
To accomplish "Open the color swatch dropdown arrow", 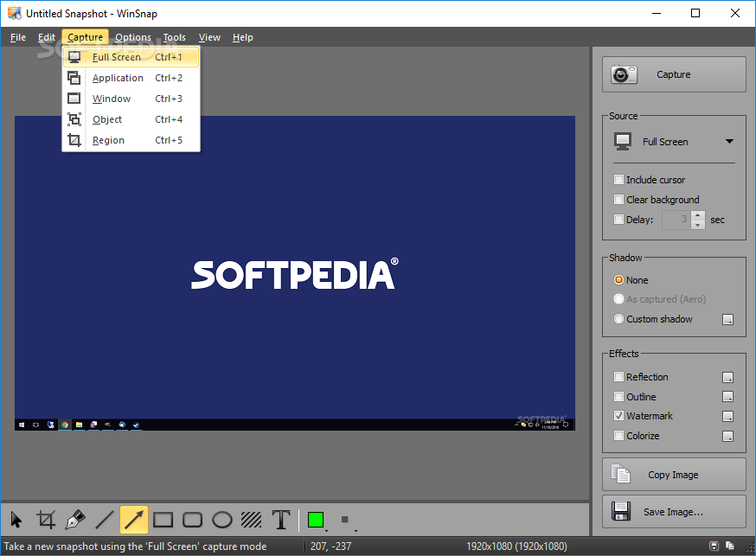I will tap(326, 530).
